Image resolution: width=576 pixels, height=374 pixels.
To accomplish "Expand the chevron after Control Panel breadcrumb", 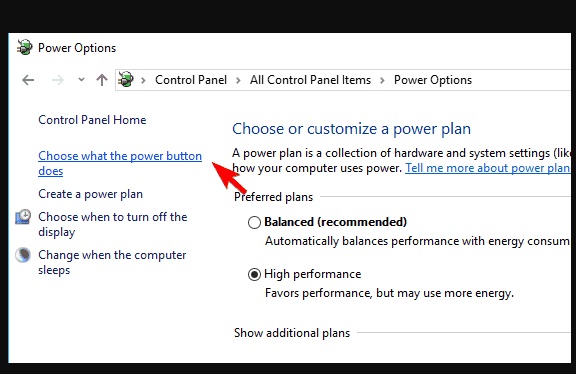I will click(238, 80).
